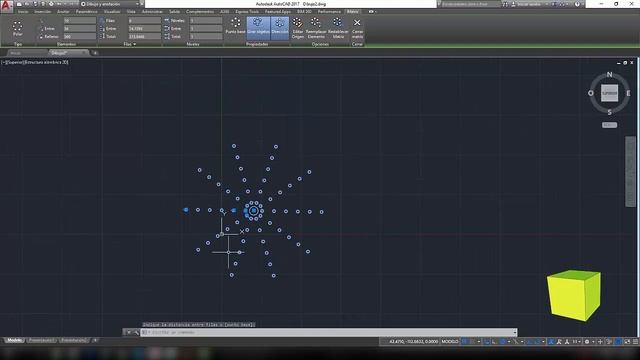Switch to the Paramétrico ribbon tab

click(86, 12)
